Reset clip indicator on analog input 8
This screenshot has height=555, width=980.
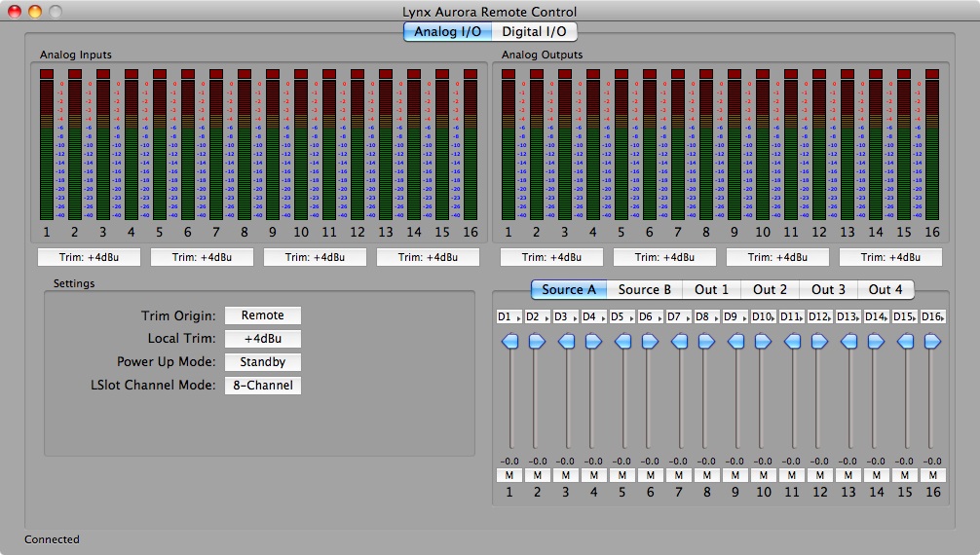tap(245, 74)
